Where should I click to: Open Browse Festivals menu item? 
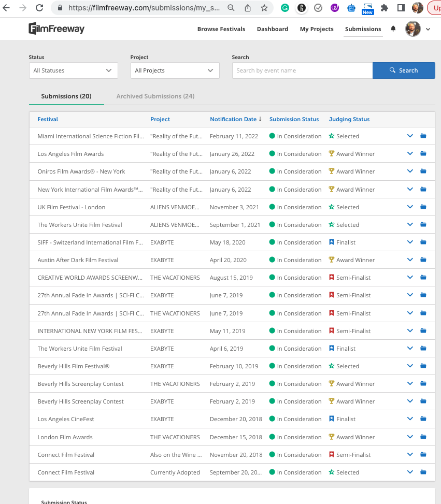(221, 29)
